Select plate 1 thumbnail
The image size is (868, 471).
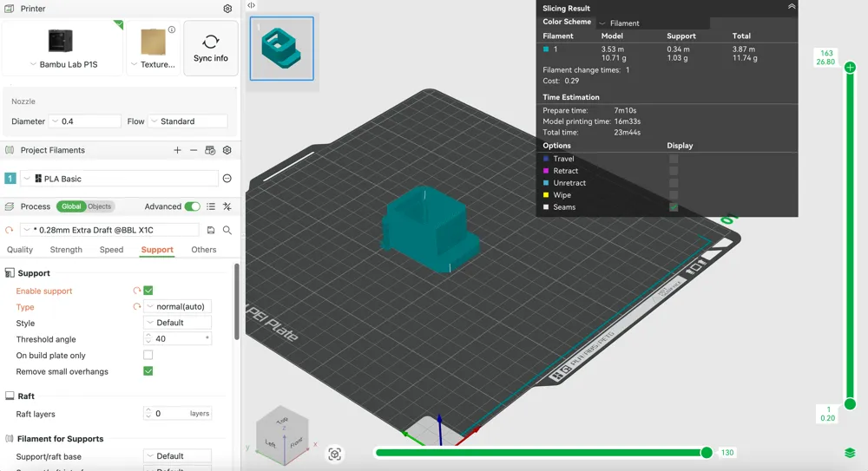pyautogui.click(x=282, y=49)
